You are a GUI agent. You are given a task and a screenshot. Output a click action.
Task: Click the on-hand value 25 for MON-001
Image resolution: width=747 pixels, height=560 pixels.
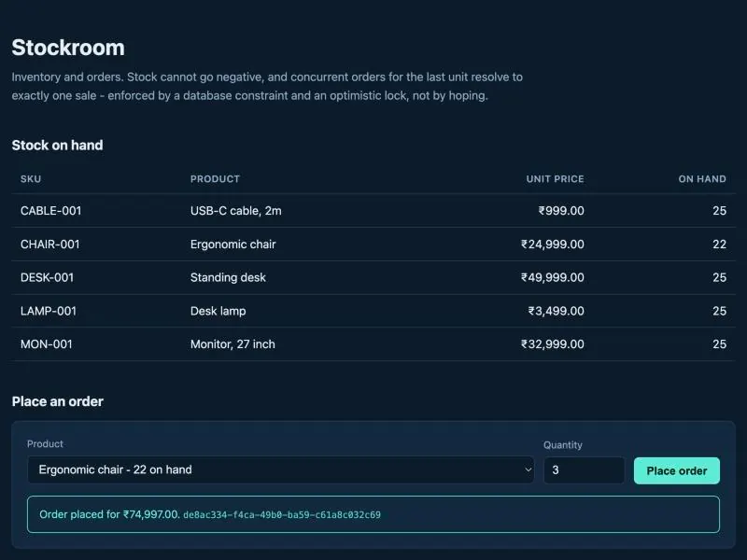pos(719,344)
